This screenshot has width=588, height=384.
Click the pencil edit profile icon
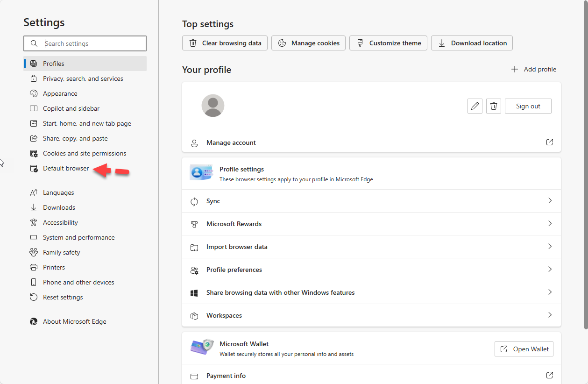[475, 106]
